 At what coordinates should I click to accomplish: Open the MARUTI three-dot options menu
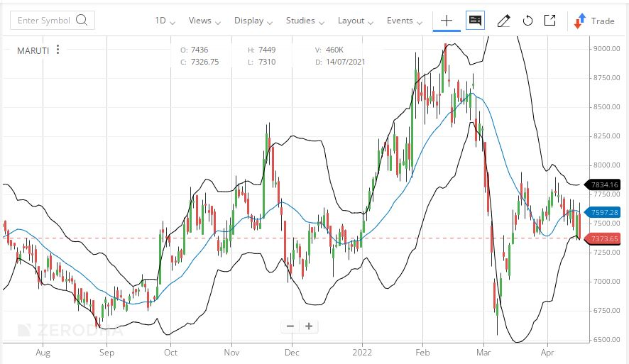[58, 49]
